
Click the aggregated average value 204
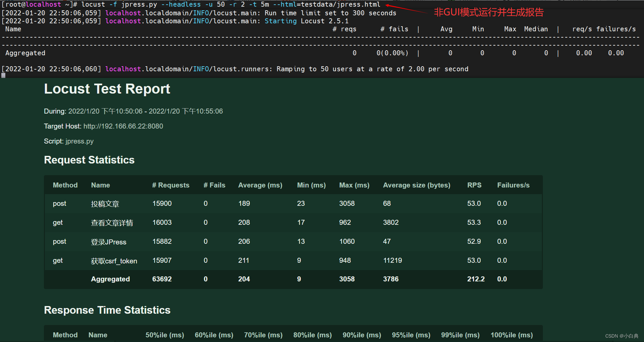click(x=244, y=279)
